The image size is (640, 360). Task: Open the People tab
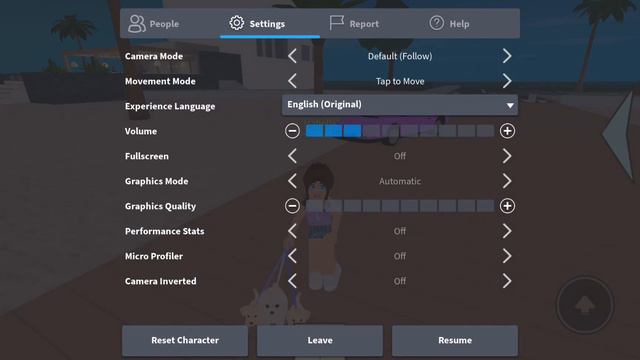(x=170, y=24)
